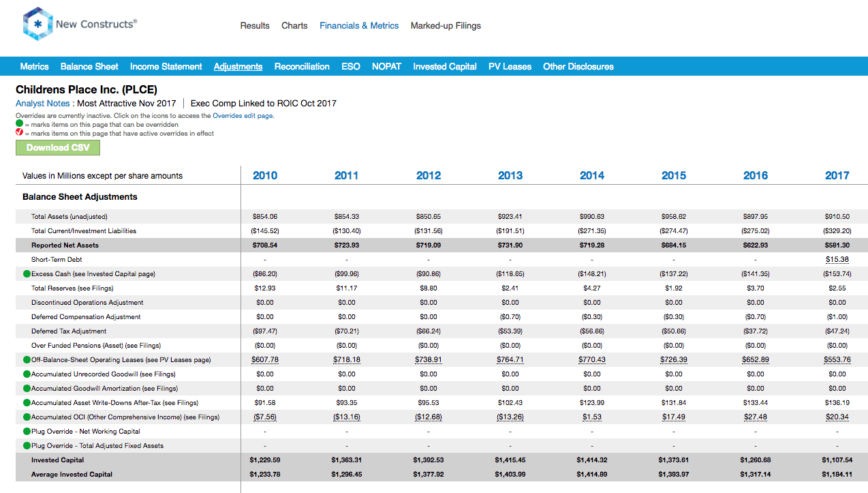Click 2016 Operating Leases value $652.89
The width and height of the screenshot is (868, 493).
tap(756, 360)
